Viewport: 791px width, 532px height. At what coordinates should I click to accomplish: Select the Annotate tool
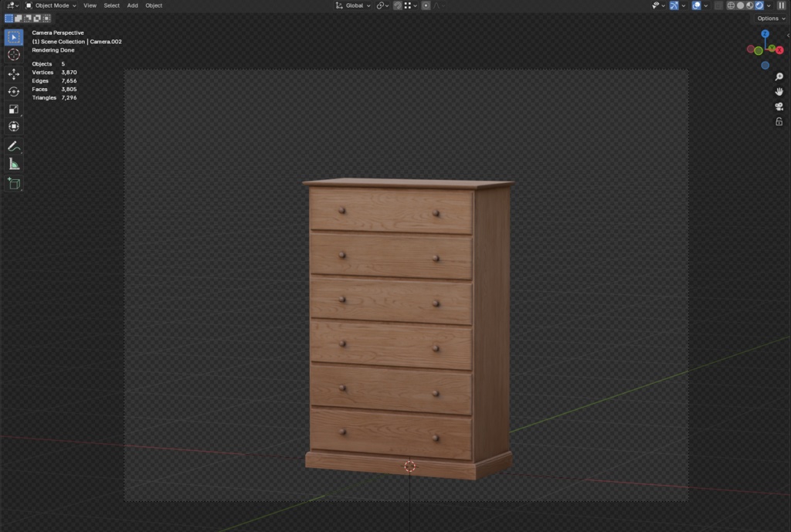click(x=14, y=147)
